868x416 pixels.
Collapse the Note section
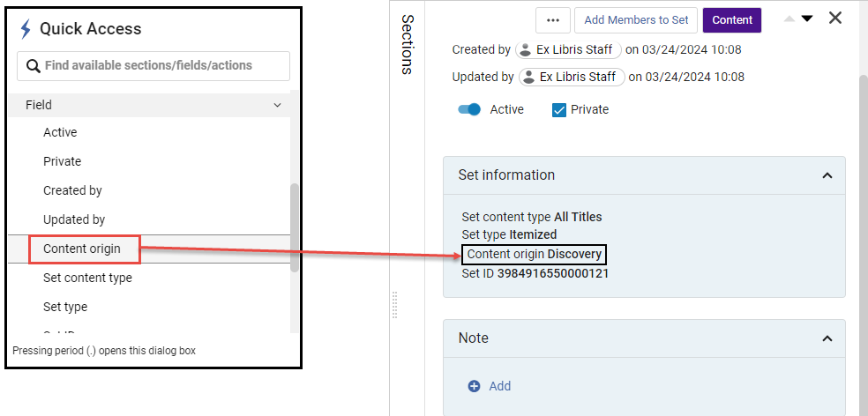click(827, 338)
